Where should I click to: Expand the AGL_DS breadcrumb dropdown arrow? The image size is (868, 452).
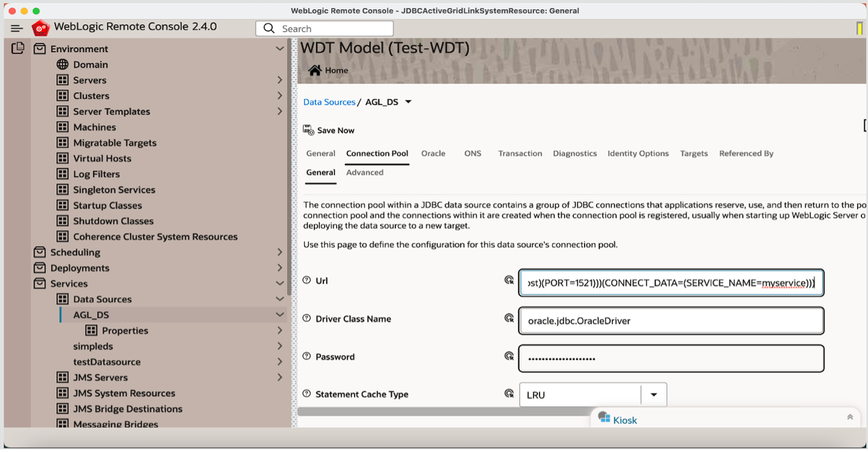tap(409, 101)
